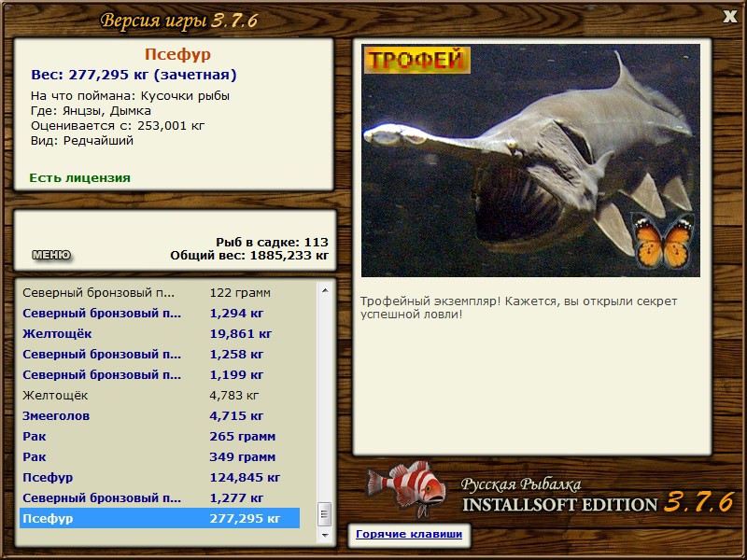Select the Змееголов 4,715 кг entry
747x560 pixels.
160,415
